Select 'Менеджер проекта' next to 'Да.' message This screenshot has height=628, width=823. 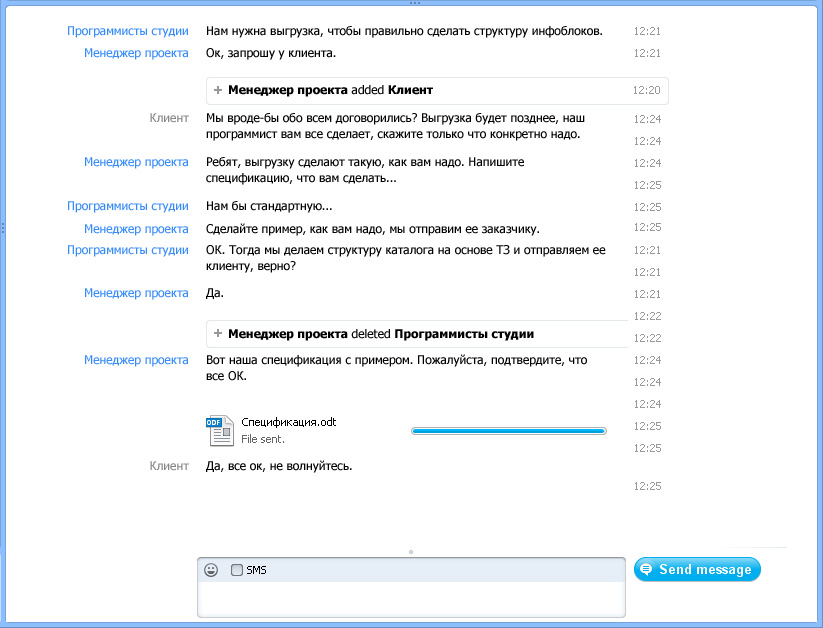point(136,293)
